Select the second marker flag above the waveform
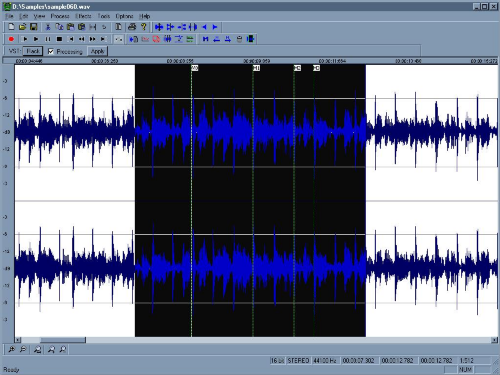This screenshot has height=375, width=500. tap(256, 68)
